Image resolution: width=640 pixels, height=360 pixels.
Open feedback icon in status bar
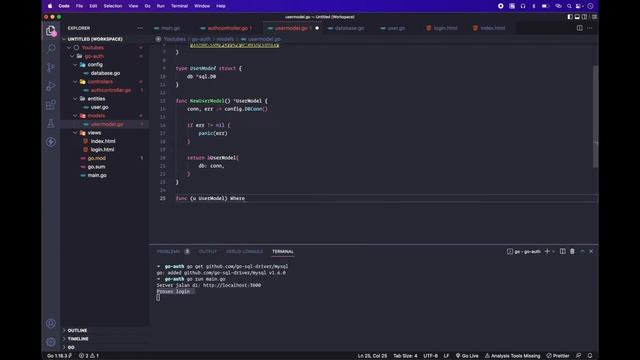(578, 356)
